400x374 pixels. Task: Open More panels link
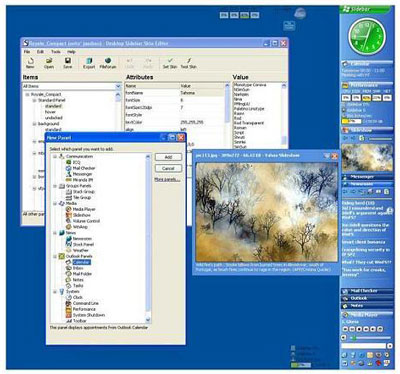[x=167, y=180]
